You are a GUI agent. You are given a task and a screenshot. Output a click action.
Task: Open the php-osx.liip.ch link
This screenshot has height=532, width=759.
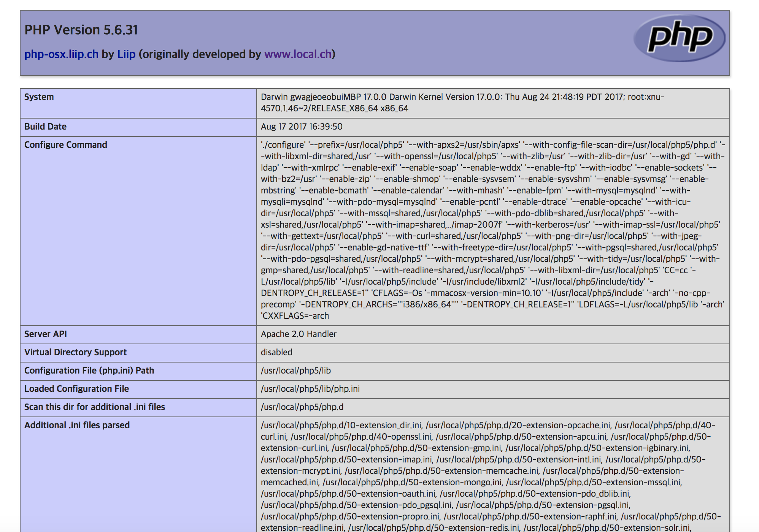click(61, 54)
